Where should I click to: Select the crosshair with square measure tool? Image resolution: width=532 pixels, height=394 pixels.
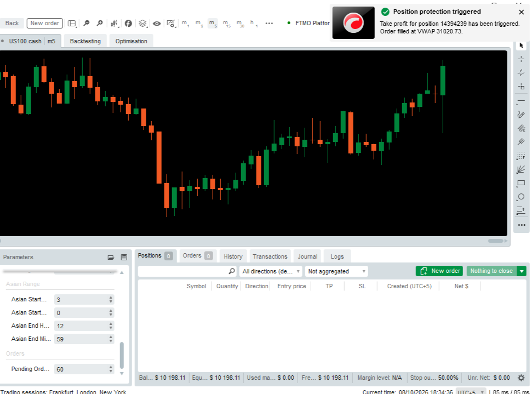click(522, 87)
